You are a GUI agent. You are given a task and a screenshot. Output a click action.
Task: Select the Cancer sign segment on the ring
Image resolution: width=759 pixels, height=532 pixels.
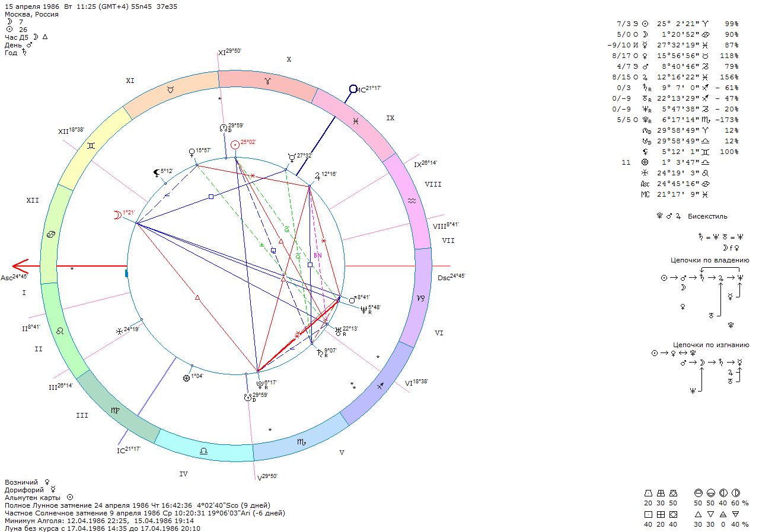click(52, 236)
